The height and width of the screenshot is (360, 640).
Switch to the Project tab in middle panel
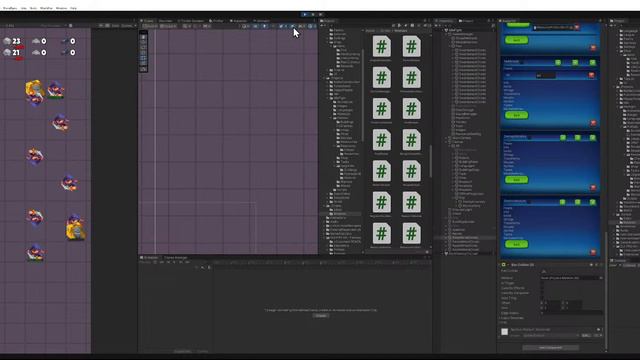[x=328, y=21]
